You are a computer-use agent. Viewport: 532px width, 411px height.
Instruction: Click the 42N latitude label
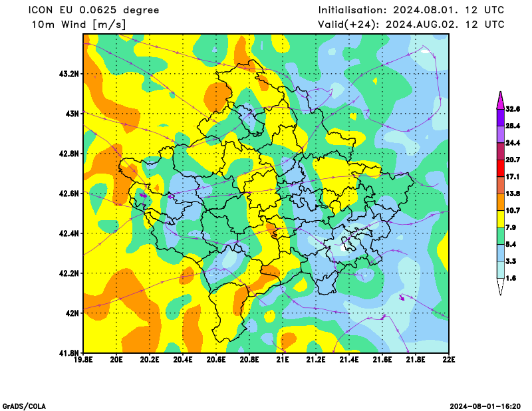(72, 313)
